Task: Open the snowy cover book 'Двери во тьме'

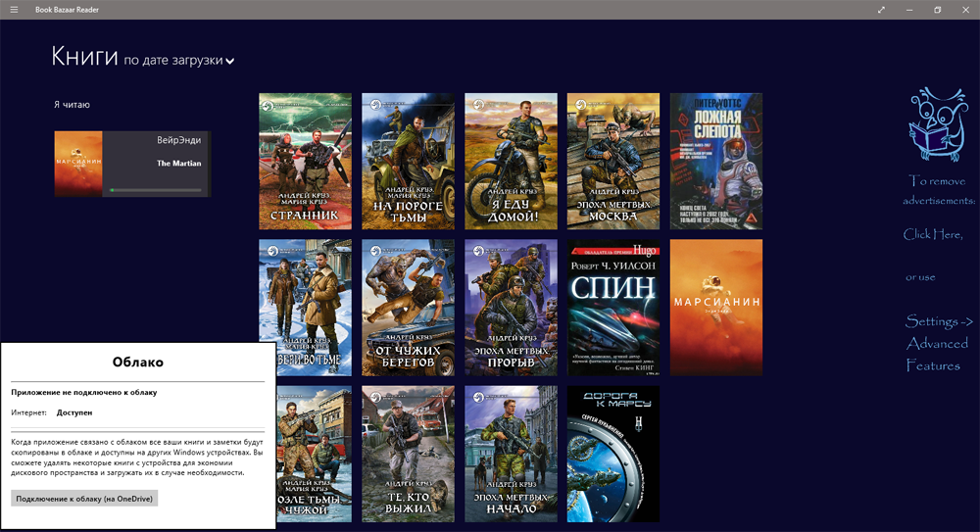Action: tap(305, 291)
